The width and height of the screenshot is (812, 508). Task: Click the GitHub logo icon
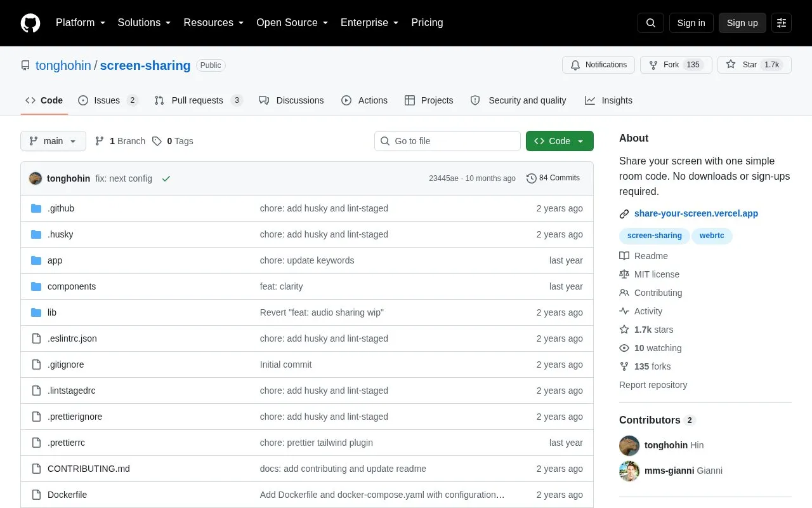coord(30,23)
